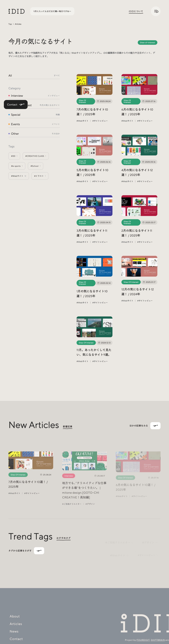
Task: Open thumbnail of 3月の気になるサイト11選 article
Action: click(x=94, y=205)
